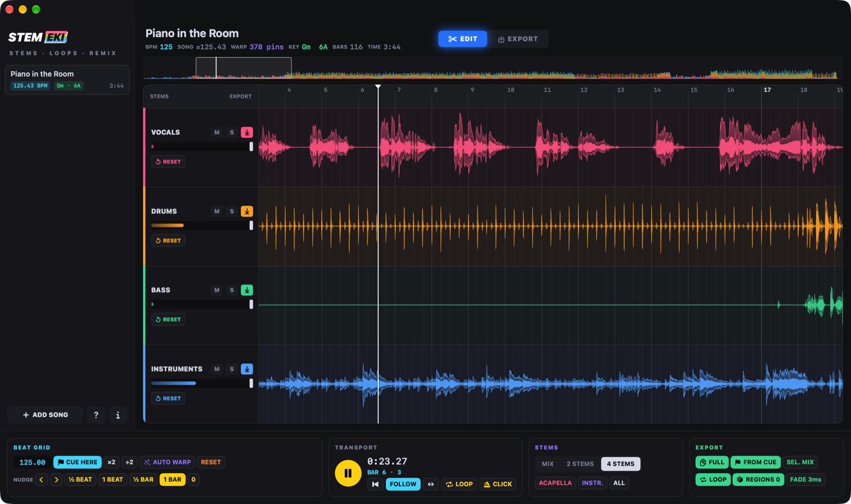This screenshot has width=851, height=504.
Task: Nudge grid right arrow
Action: (x=56, y=480)
